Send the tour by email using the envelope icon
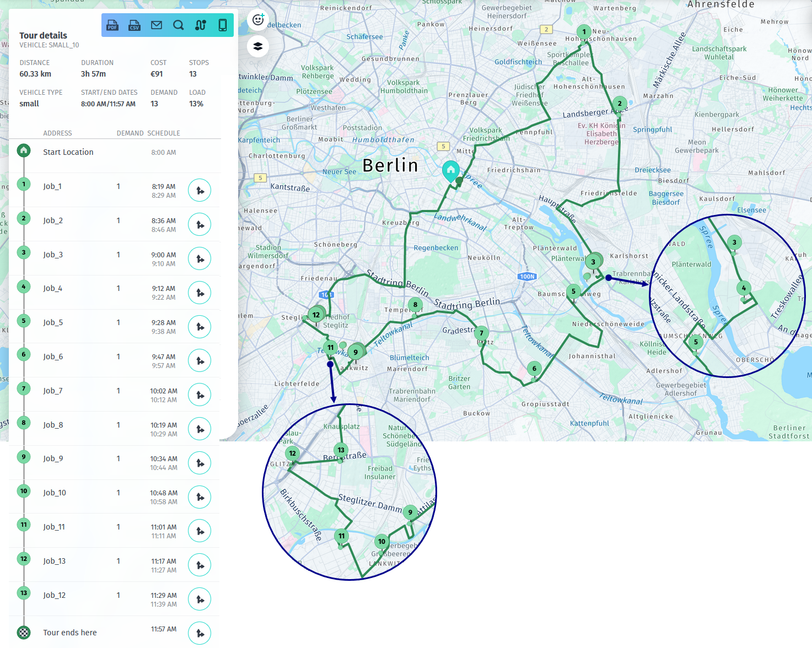Image resolution: width=812 pixels, height=648 pixels. click(157, 25)
